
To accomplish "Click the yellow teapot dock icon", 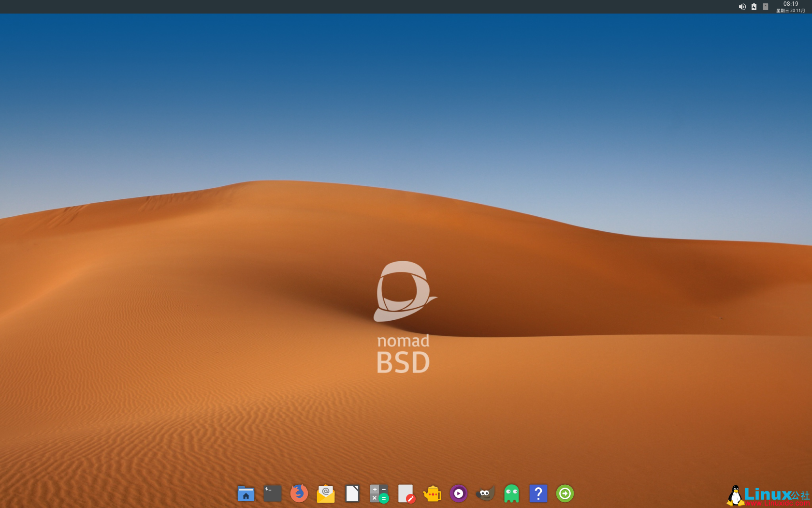I will (x=432, y=493).
